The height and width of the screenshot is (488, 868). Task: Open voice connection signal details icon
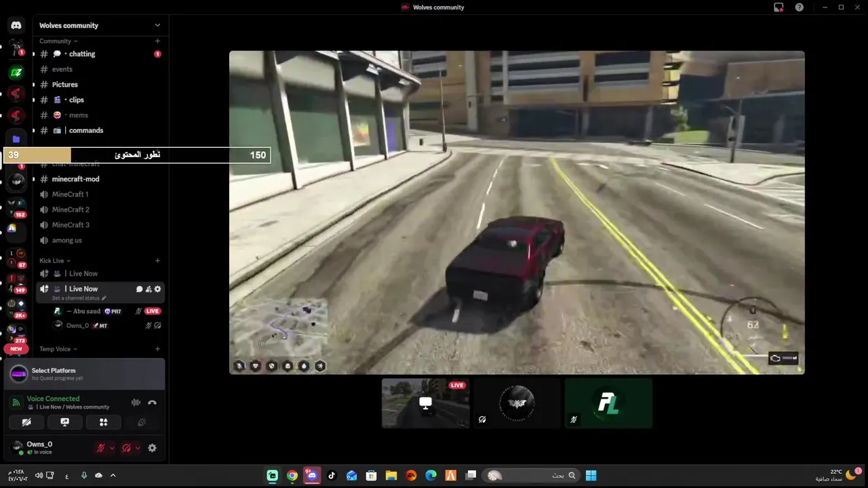16,403
